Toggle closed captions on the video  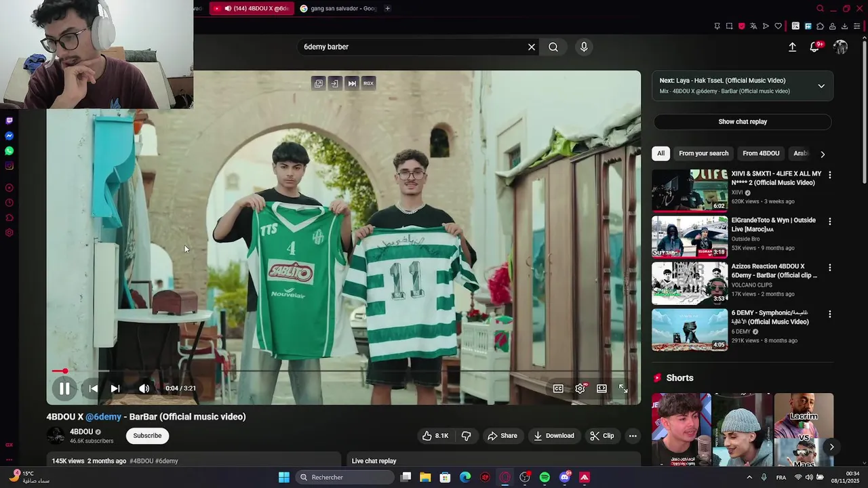[558, 388]
